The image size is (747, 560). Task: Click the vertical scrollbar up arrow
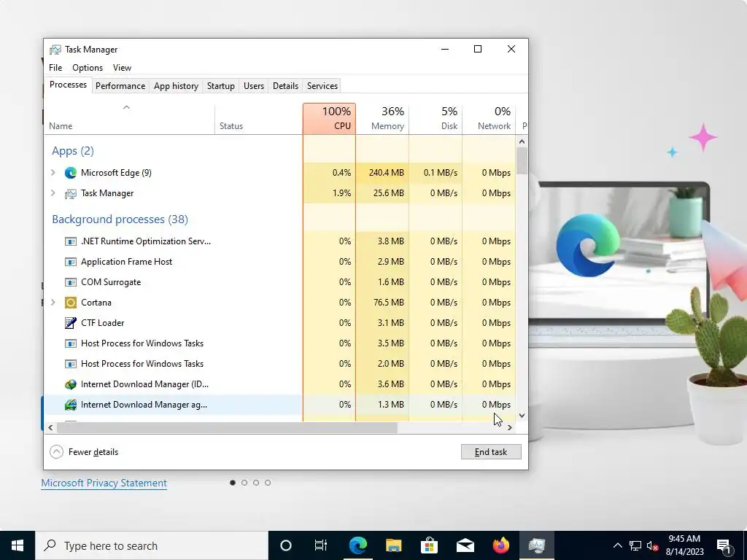pyautogui.click(x=522, y=141)
